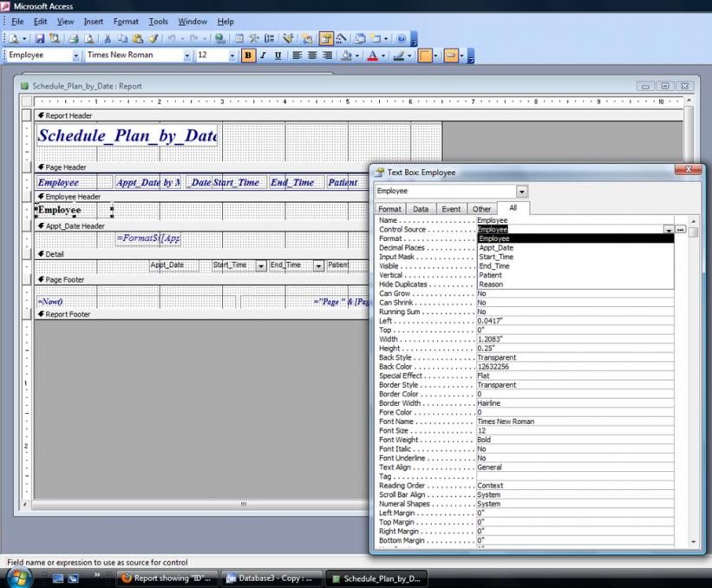The width and height of the screenshot is (712, 588).
Task: Open the Tools menu
Action: 158,22
